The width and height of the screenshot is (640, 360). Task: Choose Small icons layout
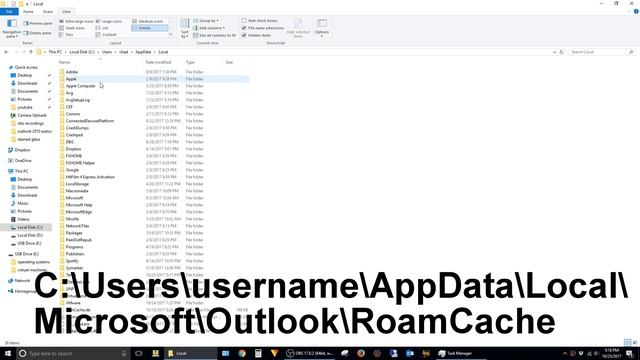(72, 28)
